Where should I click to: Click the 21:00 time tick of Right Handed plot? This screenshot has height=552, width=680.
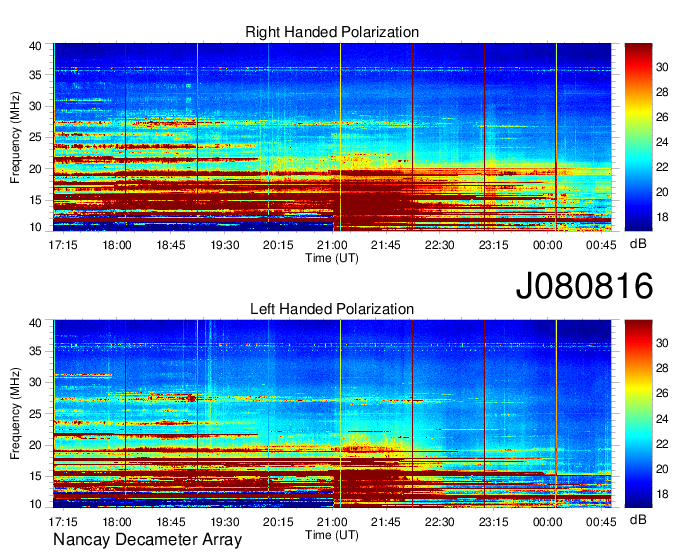[332, 245]
